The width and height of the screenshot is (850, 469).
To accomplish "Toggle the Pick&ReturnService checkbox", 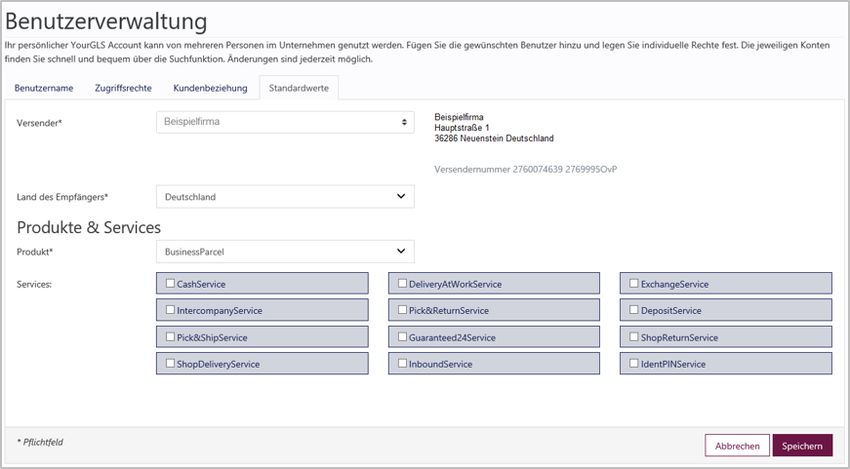I will (402, 311).
